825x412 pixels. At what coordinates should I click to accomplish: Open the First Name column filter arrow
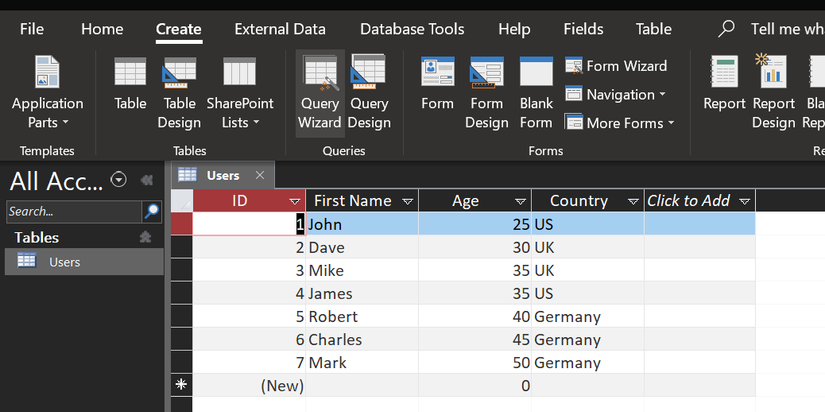407,201
